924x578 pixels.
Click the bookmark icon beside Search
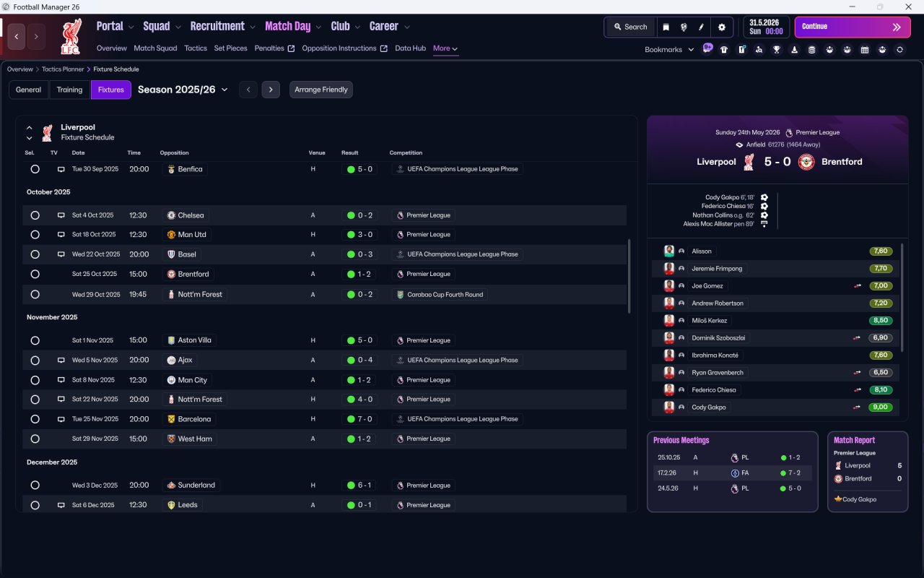pos(666,27)
